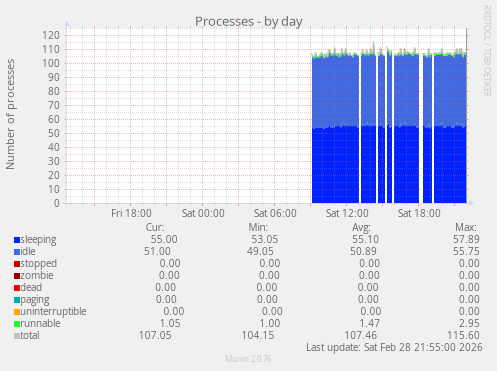
Task: Click the 'sleeping' legend label
Action: pos(38,240)
